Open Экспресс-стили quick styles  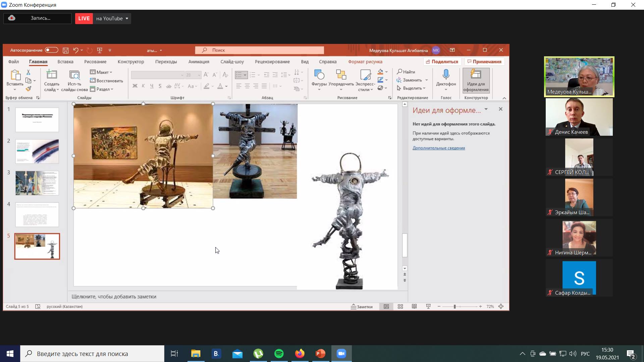point(365,80)
